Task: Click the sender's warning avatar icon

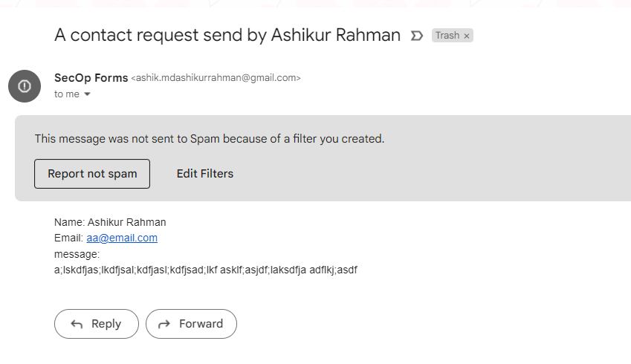Action: tap(25, 86)
